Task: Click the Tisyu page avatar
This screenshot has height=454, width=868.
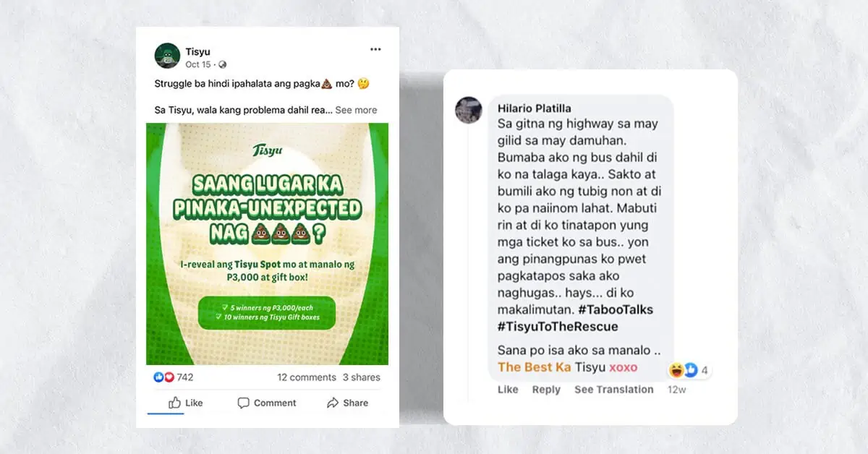Action: tap(167, 56)
